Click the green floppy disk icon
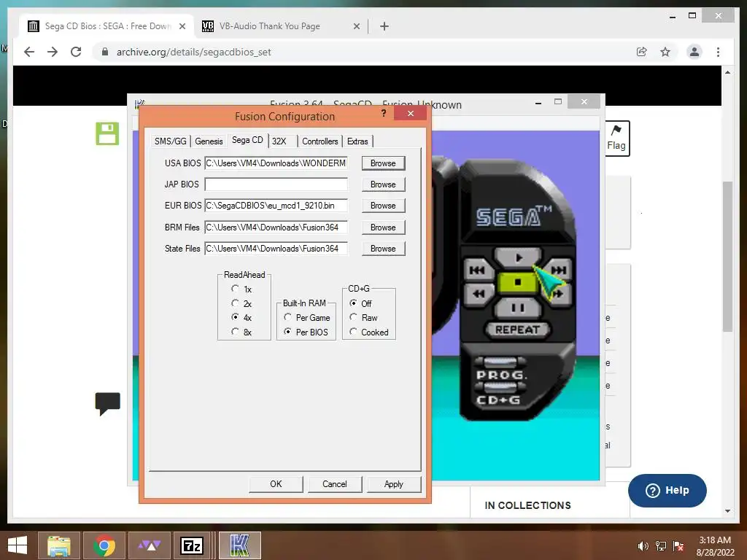This screenshot has width=747, height=560. point(107,133)
